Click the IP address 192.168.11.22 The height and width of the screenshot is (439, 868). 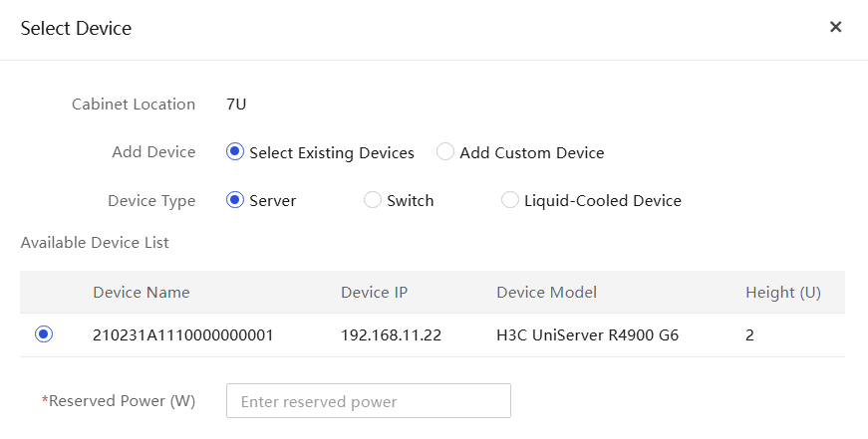pos(391,335)
